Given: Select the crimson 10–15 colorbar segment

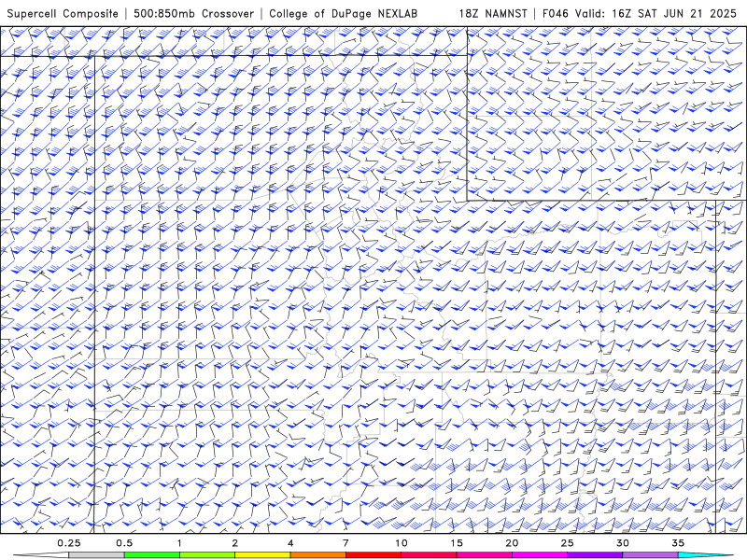Looking at the screenshot, I should point(429,555).
